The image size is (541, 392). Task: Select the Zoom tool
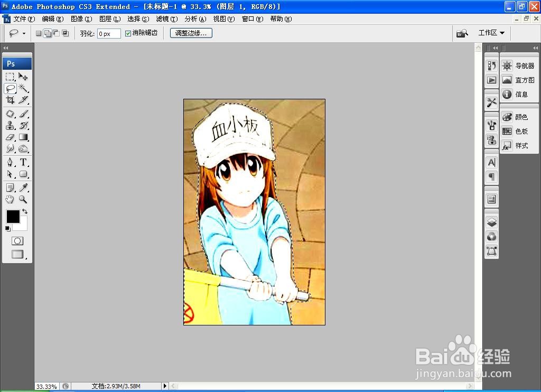[x=23, y=199]
